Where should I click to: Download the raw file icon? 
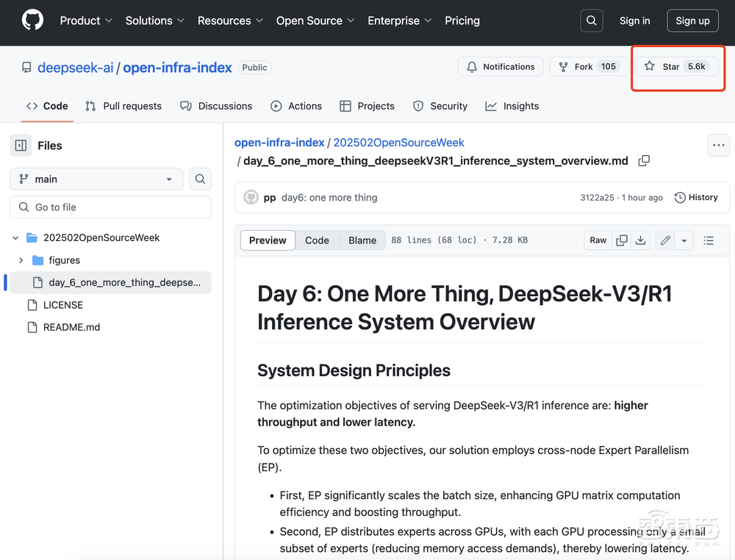641,240
